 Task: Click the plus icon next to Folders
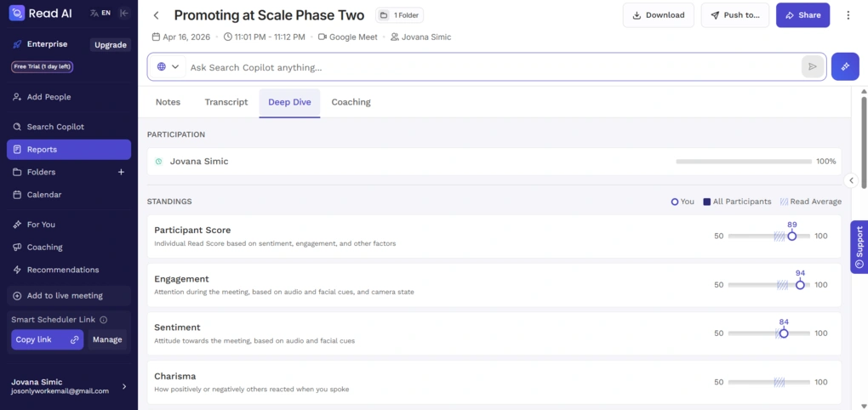click(120, 172)
